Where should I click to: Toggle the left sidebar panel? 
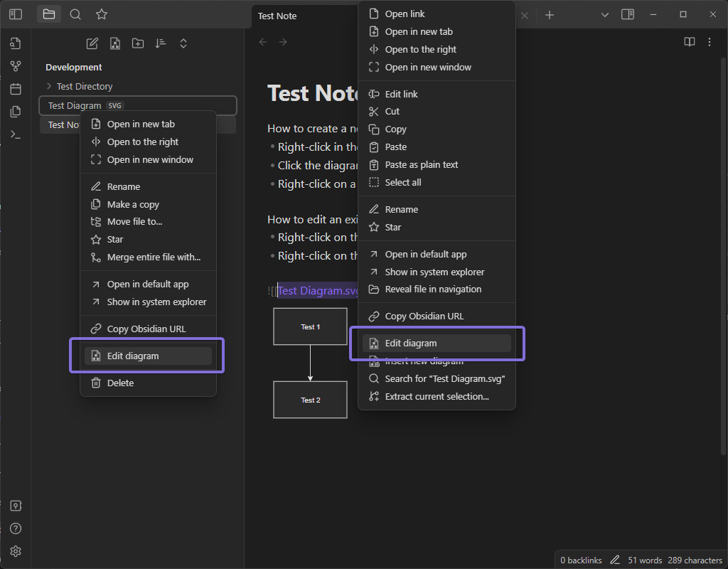(x=16, y=14)
